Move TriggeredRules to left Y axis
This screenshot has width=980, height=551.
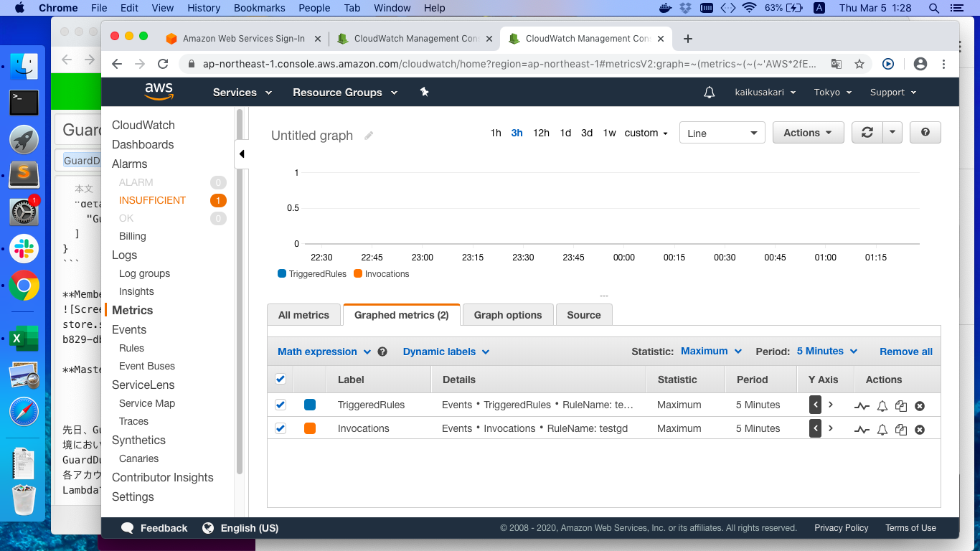[815, 405]
